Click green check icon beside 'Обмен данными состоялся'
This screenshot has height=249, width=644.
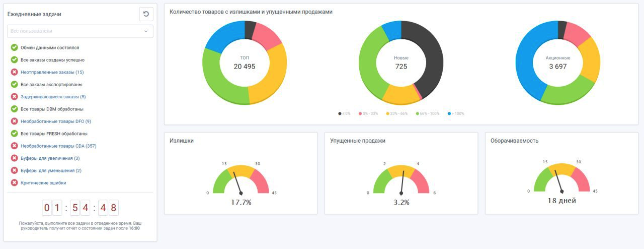tap(14, 48)
